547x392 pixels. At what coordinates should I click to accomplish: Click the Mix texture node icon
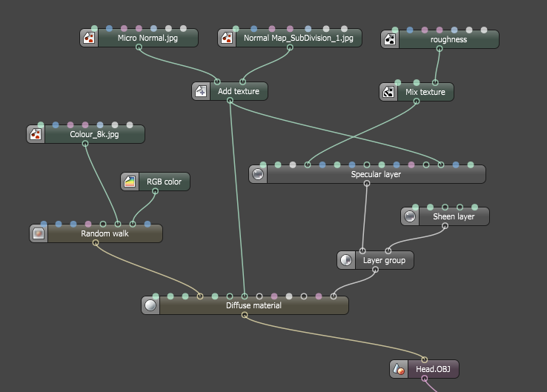(x=388, y=92)
